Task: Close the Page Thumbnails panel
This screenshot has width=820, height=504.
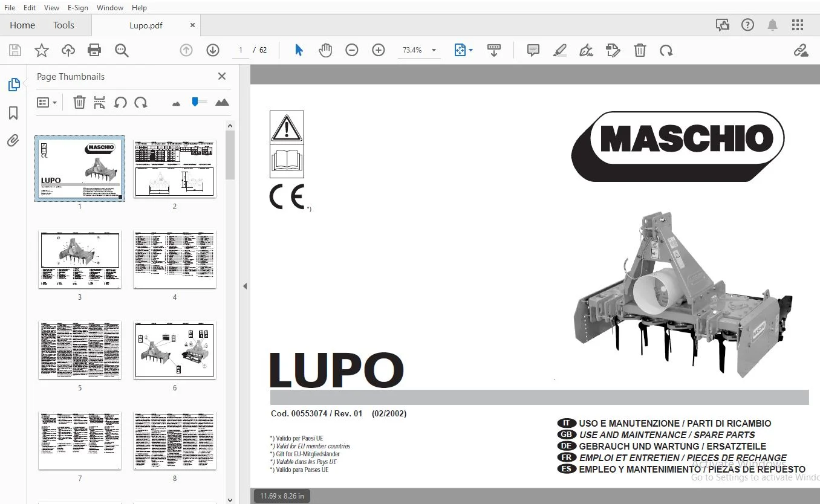Action: [x=222, y=76]
